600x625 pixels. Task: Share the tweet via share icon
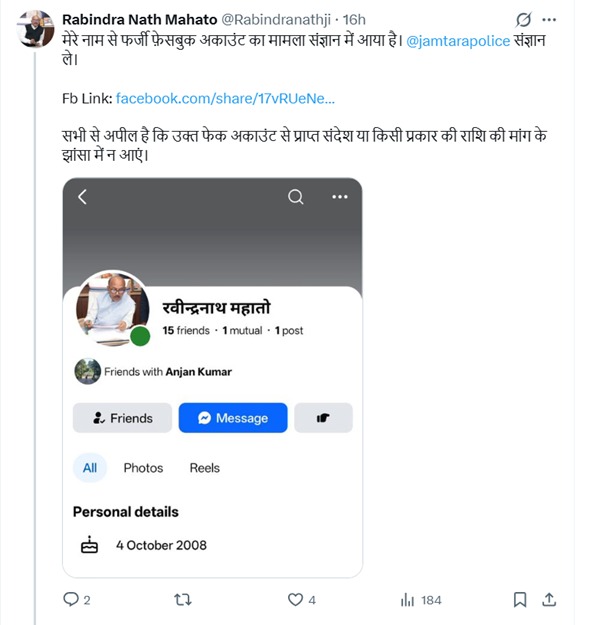(549, 599)
